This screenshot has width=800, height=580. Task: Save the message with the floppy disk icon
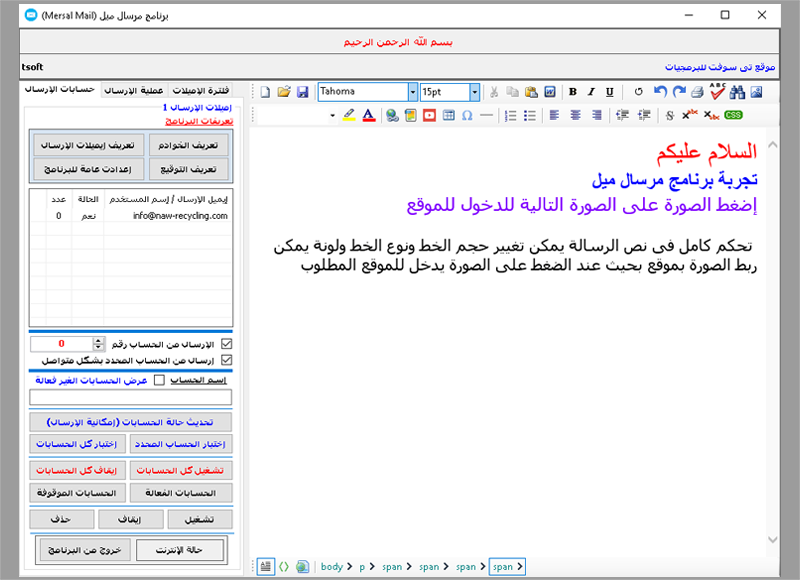point(303,92)
